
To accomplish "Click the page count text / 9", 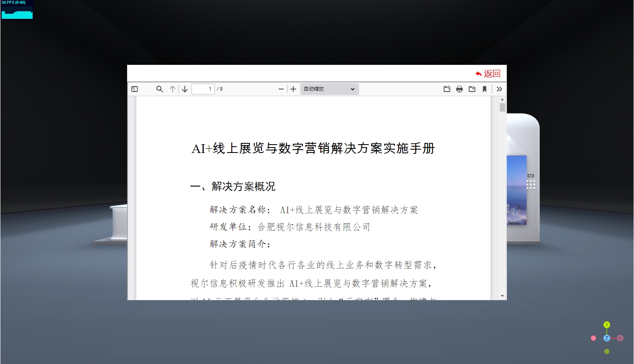I will pyautogui.click(x=220, y=89).
